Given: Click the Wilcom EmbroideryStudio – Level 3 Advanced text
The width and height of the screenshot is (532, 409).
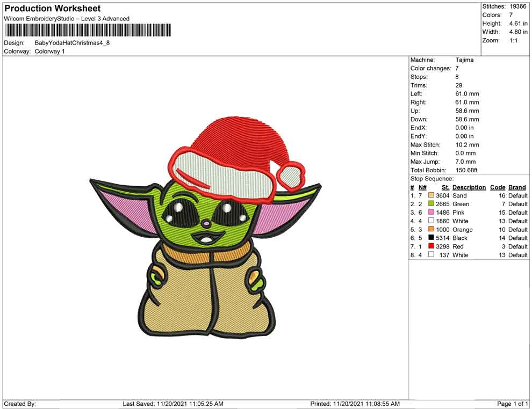Looking at the screenshot, I should coord(67,19).
